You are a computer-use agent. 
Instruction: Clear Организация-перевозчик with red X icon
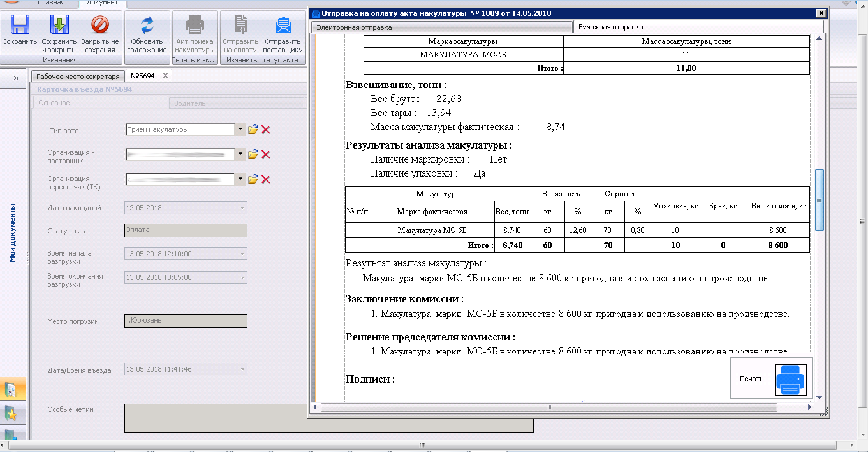[266, 179]
